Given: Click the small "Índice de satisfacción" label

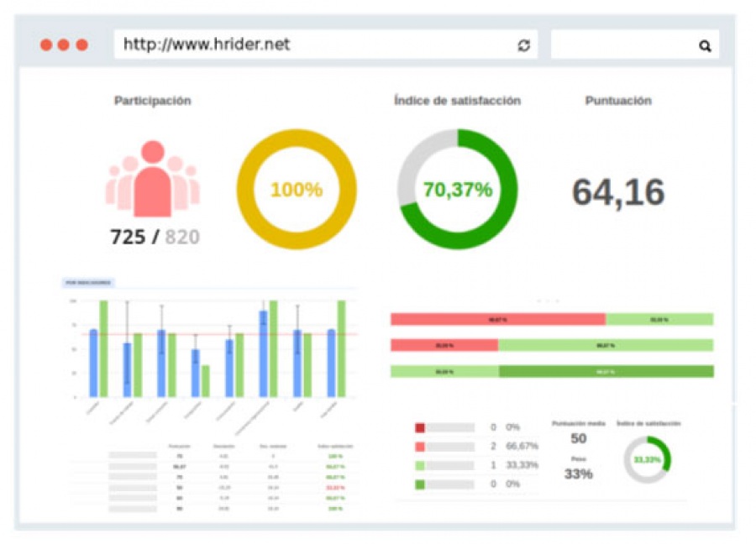Looking at the screenshot, I should (x=648, y=424).
